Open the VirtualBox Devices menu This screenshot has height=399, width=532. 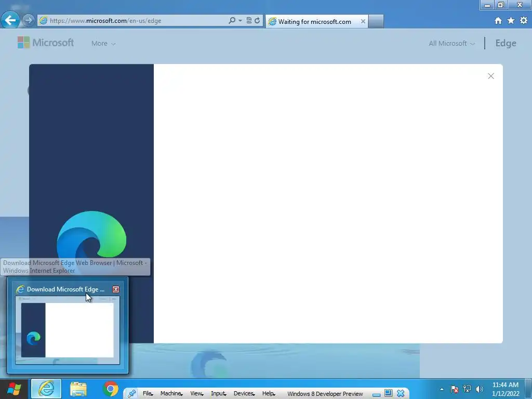[244, 394]
